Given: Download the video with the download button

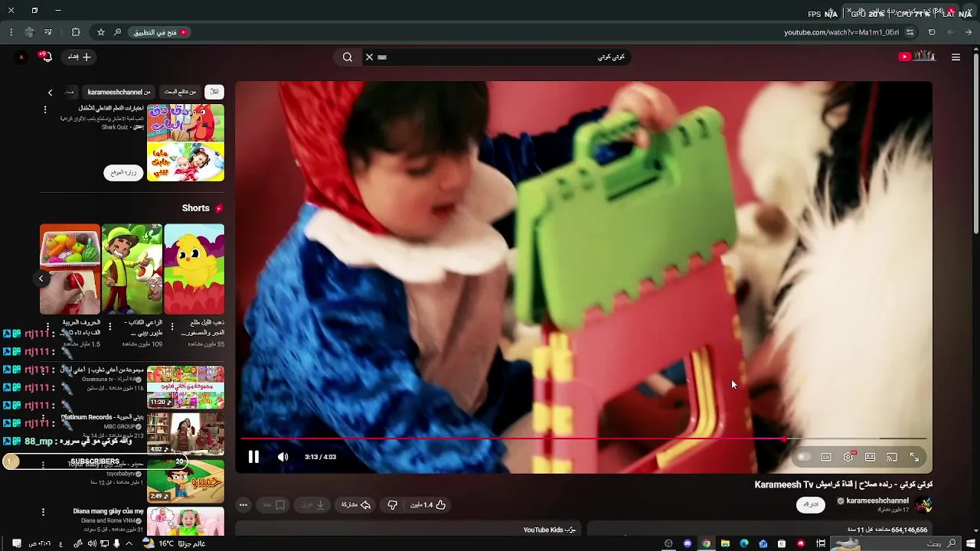Looking at the screenshot, I should pyautogui.click(x=314, y=505).
